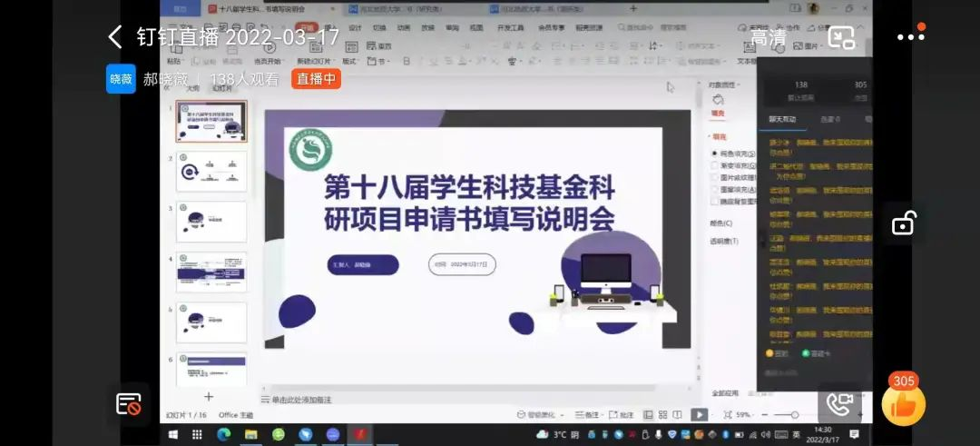Click the command search box in ribbon
This screenshot has height=446, width=980.
coord(652,27)
